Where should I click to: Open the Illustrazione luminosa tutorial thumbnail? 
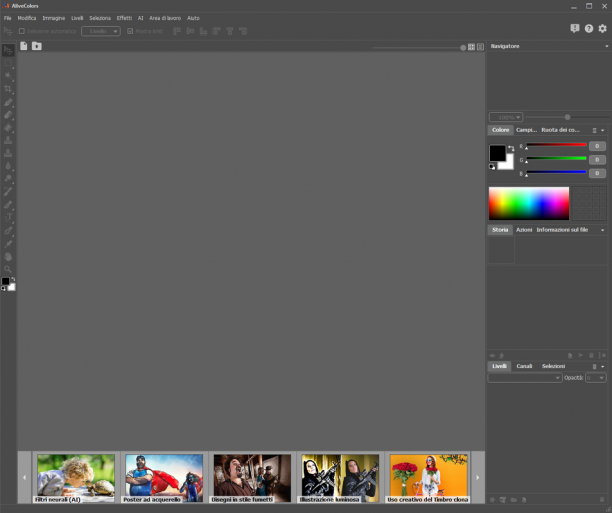point(340,478)
